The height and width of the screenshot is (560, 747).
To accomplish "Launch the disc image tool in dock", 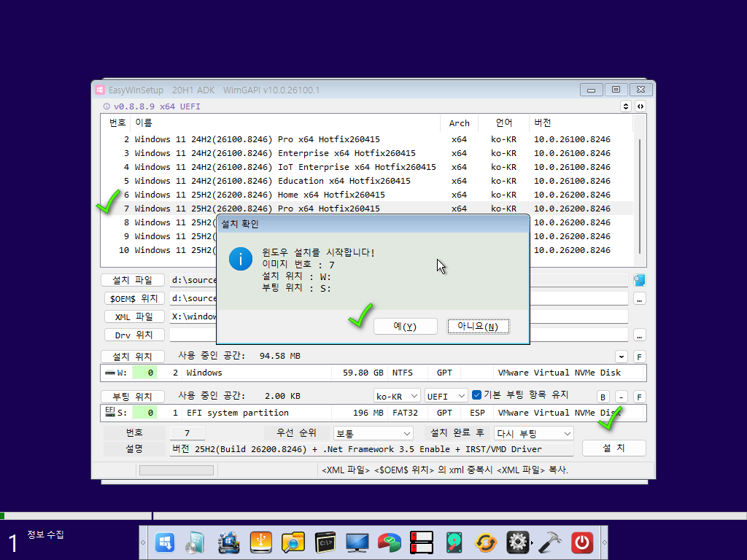I will [x=196, y=542].
